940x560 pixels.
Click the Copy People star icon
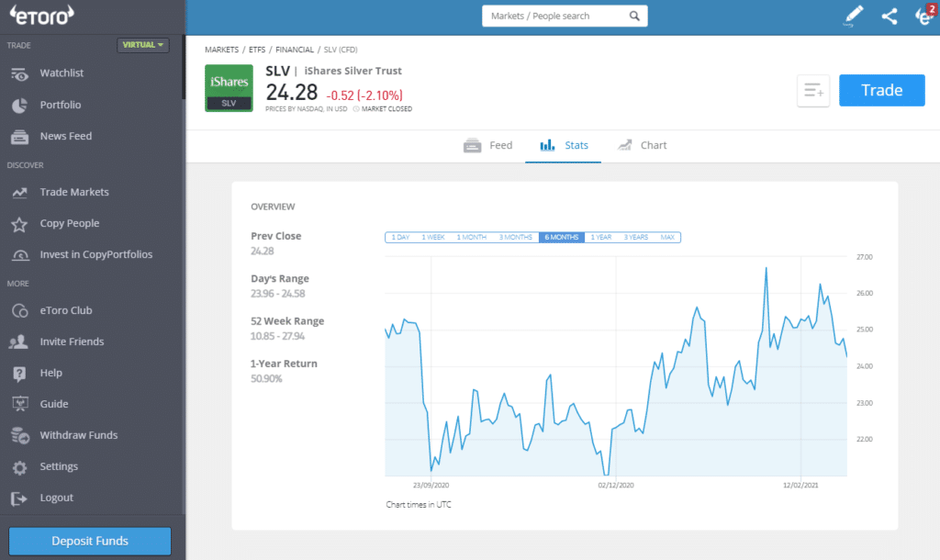pyautogui.click(x=19, y=224)
